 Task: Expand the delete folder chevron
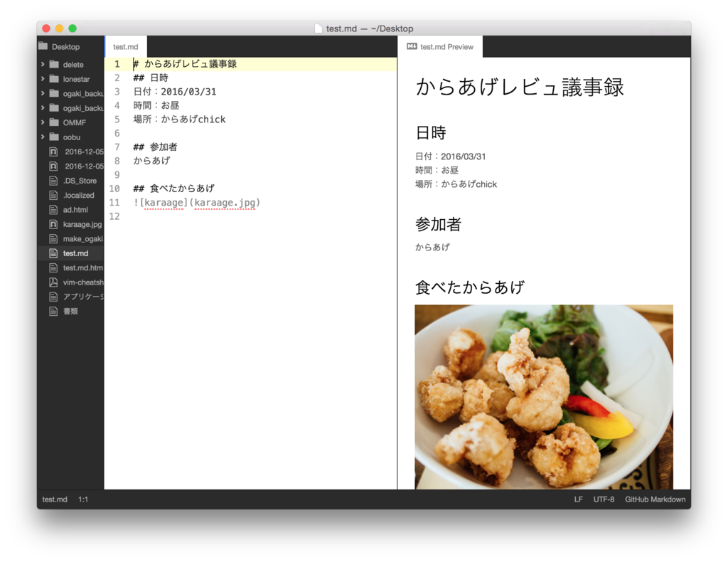[43, 65]
